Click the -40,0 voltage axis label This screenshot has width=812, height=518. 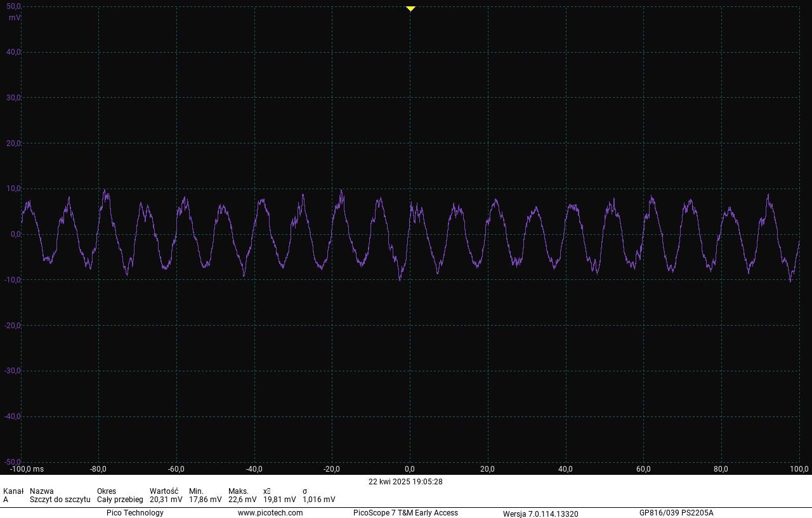[13, 416]
